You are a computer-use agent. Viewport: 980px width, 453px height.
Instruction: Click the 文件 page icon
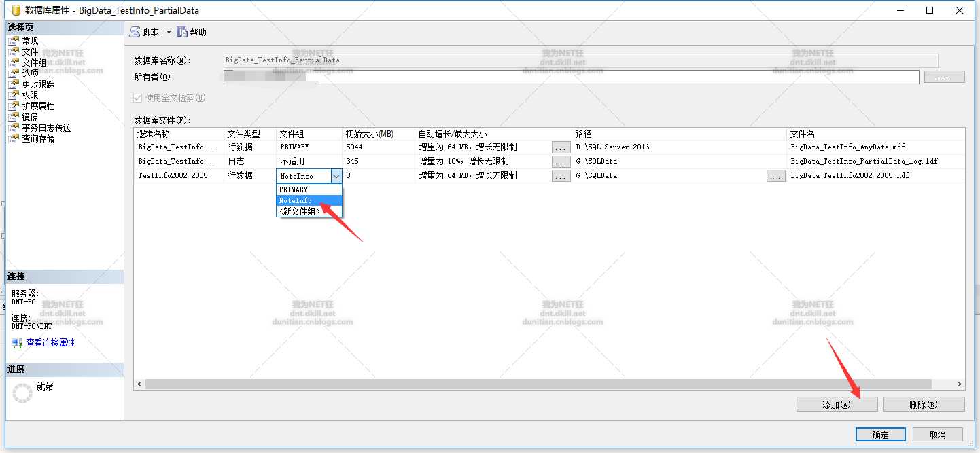click(14, 52)
